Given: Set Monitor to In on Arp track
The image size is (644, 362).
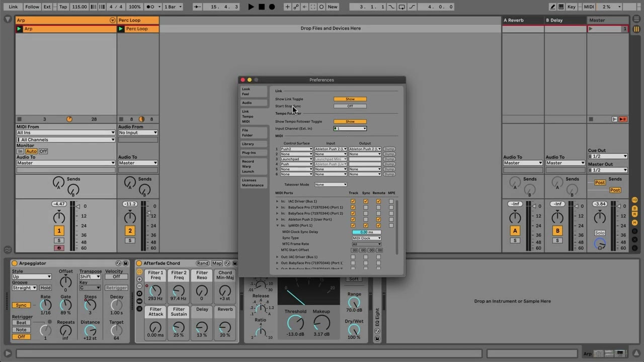Looking at the screenshot, I should pyautogui.click(x=20, y=151).
